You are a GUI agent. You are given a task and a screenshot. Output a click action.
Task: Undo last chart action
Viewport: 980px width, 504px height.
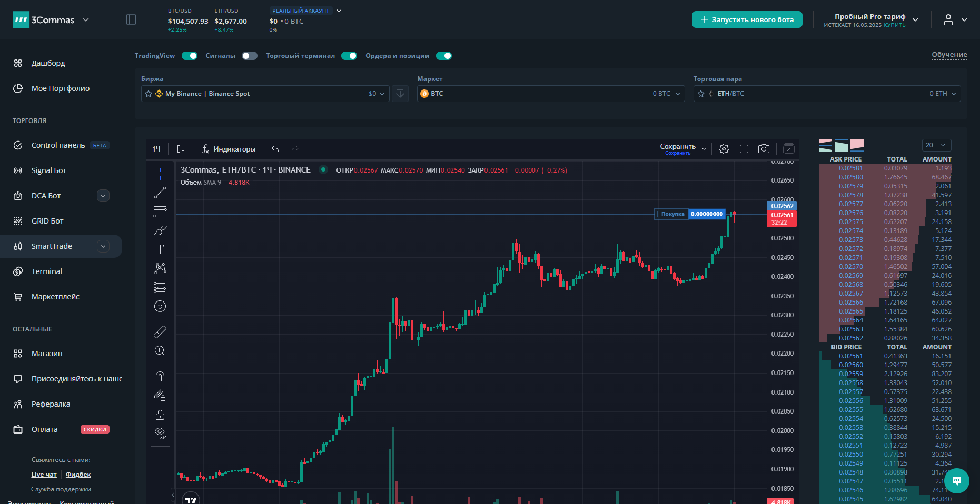(275, 149)
